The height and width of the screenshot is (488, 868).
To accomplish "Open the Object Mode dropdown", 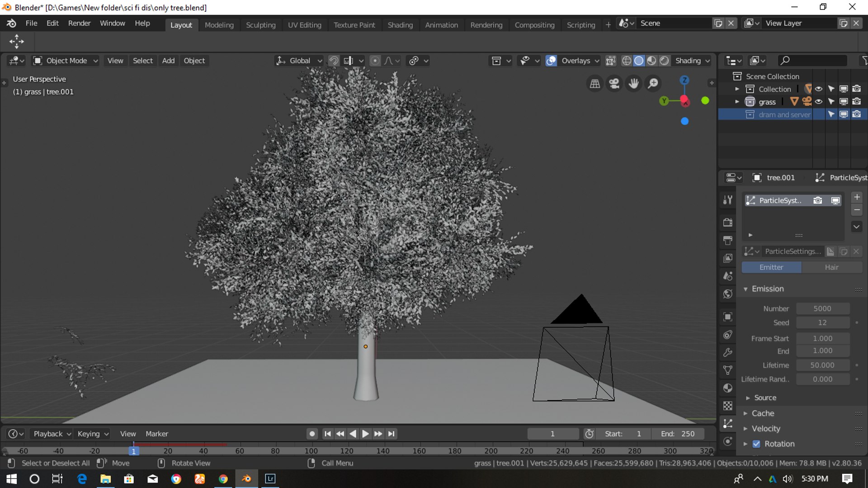I will (66, 61).
